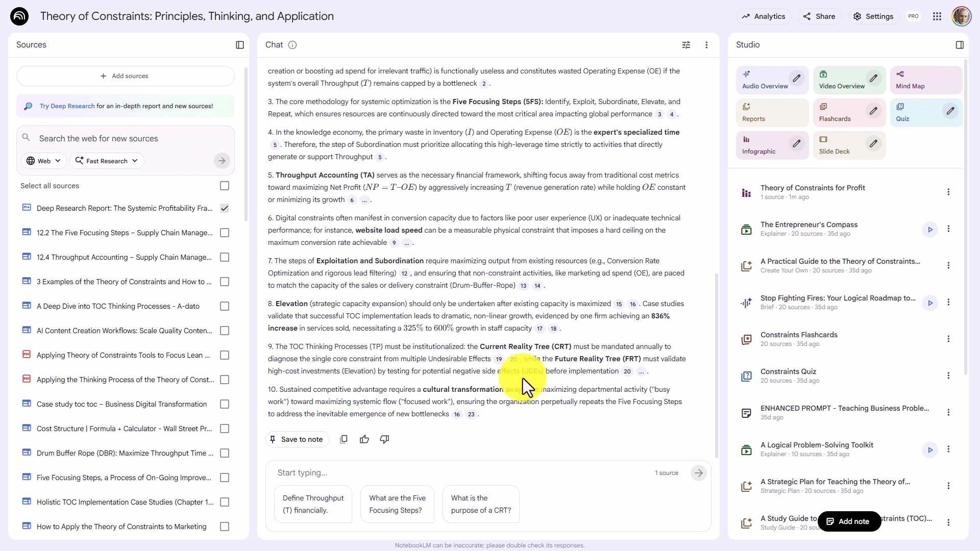The height and width of the screenshot is (551, 980).
Task: Check the Select all sources box
Action: [225, 186]
